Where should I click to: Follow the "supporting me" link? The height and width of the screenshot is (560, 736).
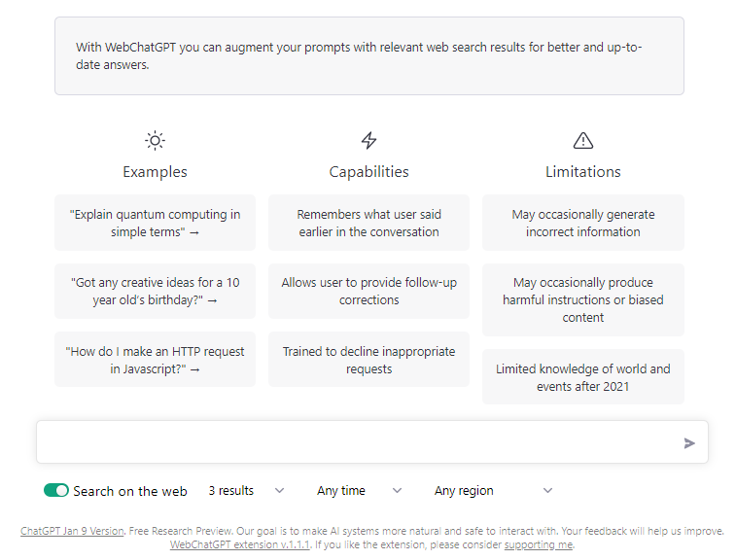click(x=538, y=545)
